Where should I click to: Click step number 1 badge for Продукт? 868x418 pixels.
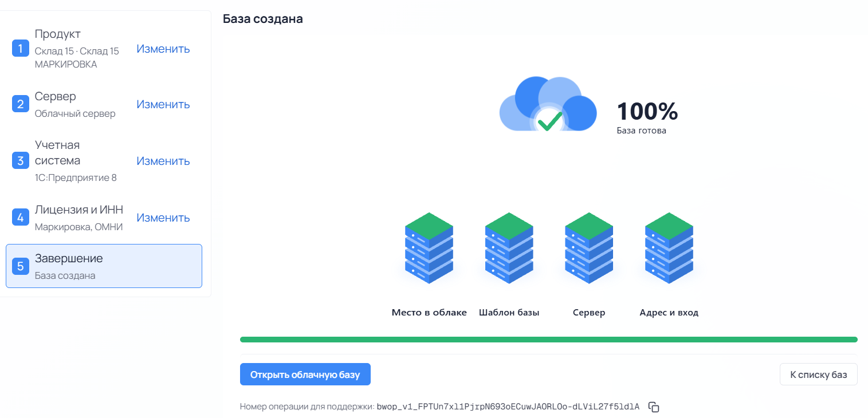(x=21, y=49)
